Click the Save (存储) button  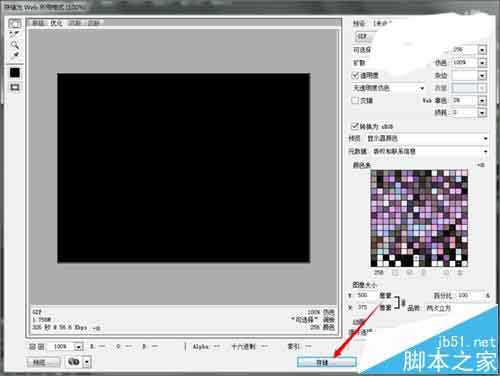327,362
